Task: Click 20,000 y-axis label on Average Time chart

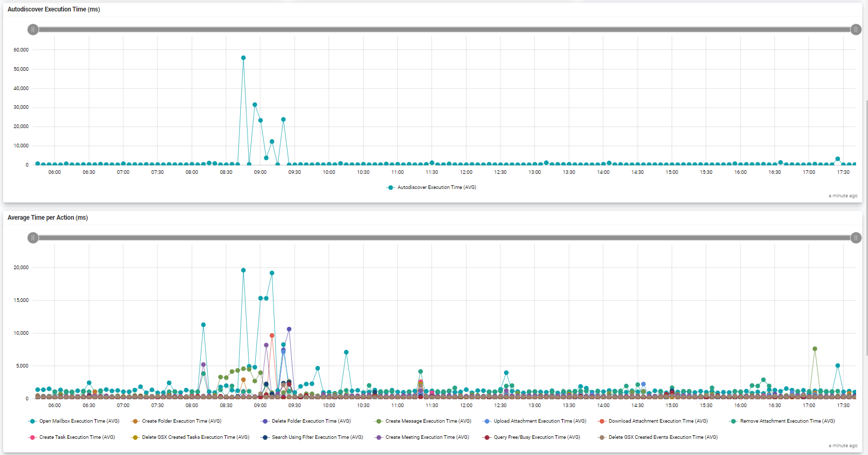Action: click(21, 268)
